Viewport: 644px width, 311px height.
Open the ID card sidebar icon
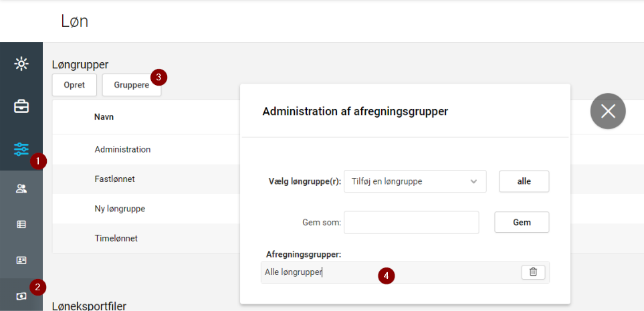point(21,260)
